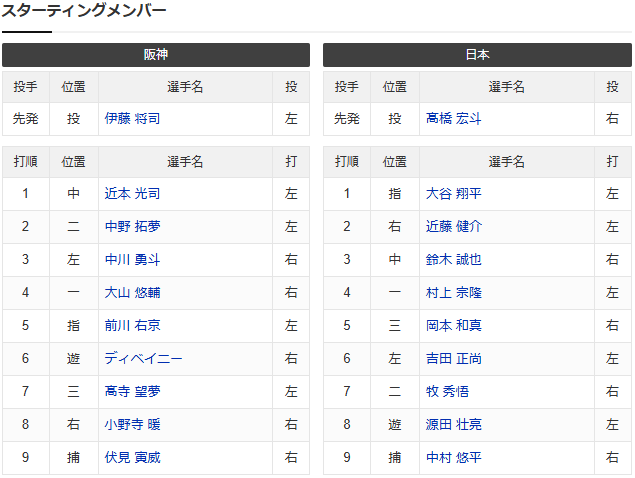Click 鈴木 誠也 player link
The width and height of the screenshot is (635, 478).
(453, 260)
